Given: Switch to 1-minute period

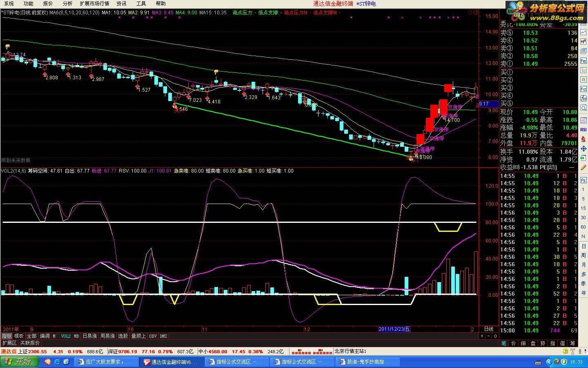Looking at the screenshot, I should pos(584,188).
